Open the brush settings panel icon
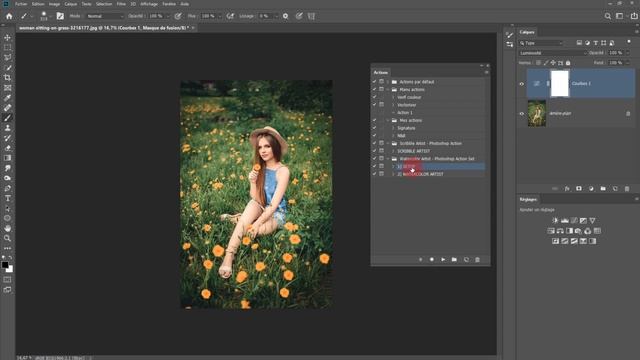640x360 pixels. pos(60,16)
